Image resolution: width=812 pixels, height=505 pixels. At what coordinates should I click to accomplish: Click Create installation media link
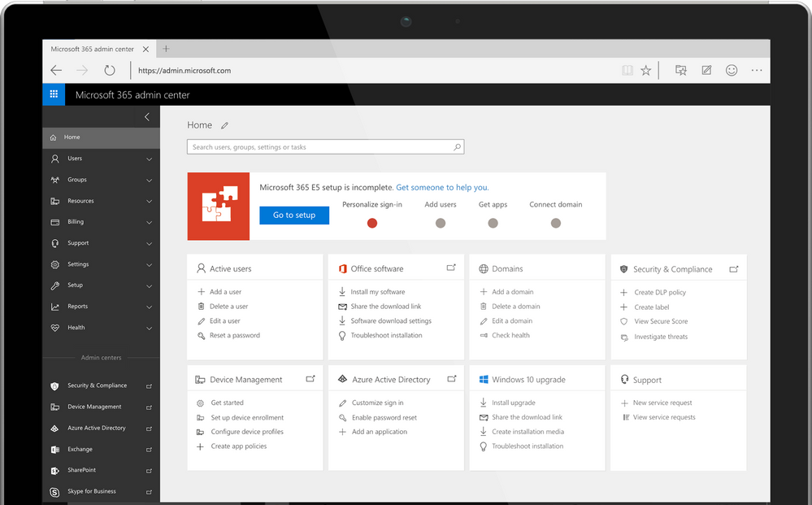pyautogui.click(x=528, y=432)
